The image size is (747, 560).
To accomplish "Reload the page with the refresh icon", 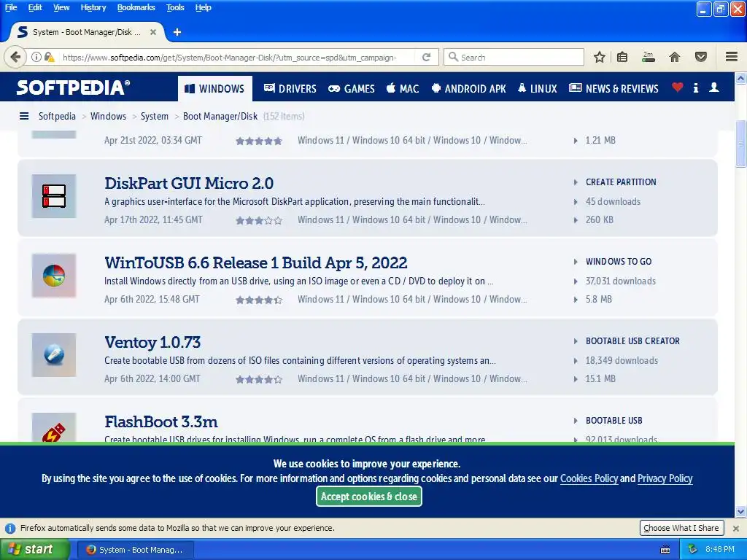I will pos(426,57).
